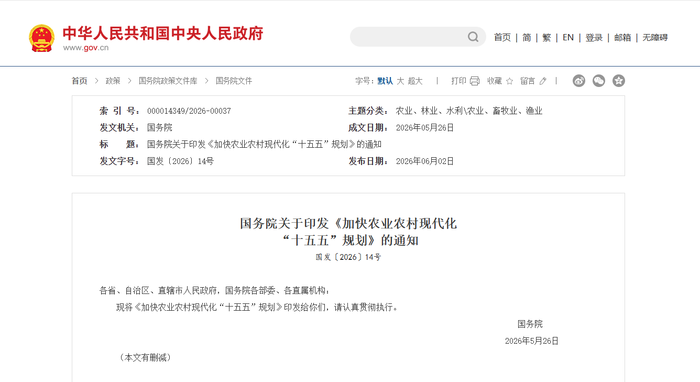Go to 国务院政策文件库 breadcrumb
Image resolution: width=700 pixels, height=382 pixels.
167,81
